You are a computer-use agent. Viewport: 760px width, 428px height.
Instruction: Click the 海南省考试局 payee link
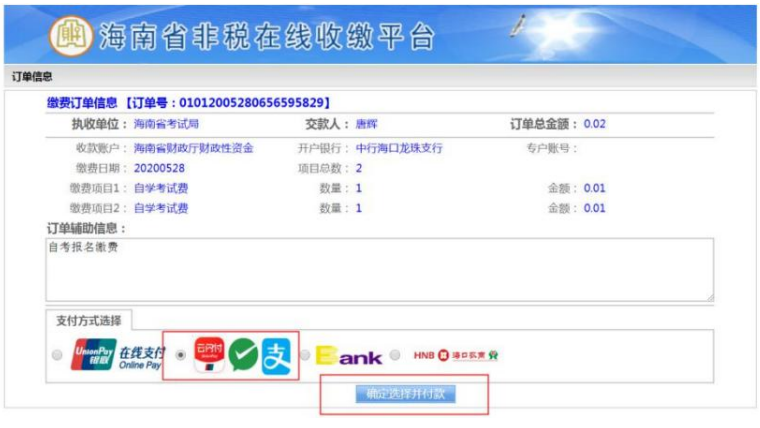coord(166,124)
